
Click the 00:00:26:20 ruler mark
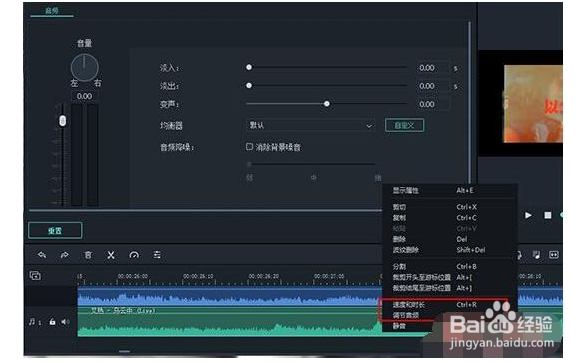pyautogui.click(x=264, y=276)
